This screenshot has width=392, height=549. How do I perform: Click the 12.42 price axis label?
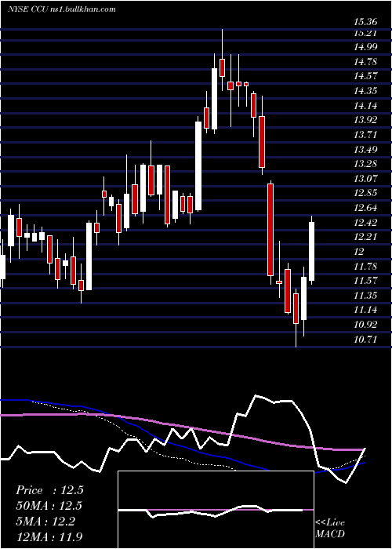pos(365,222)
